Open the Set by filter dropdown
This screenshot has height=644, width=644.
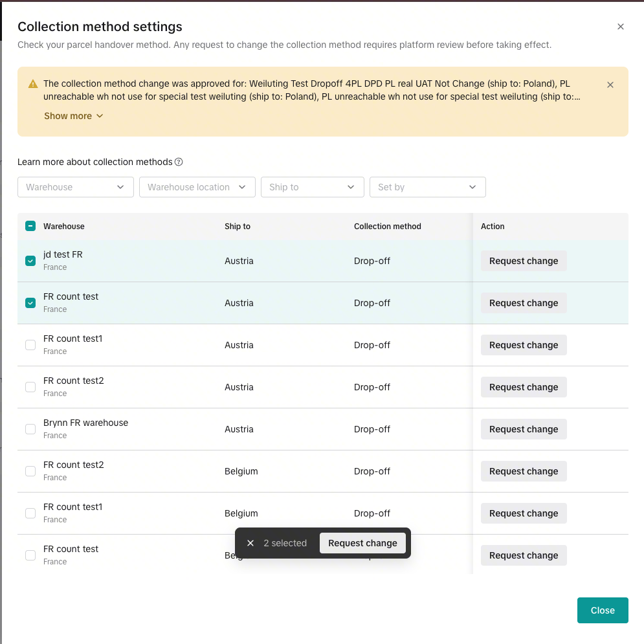click(428, 187)
